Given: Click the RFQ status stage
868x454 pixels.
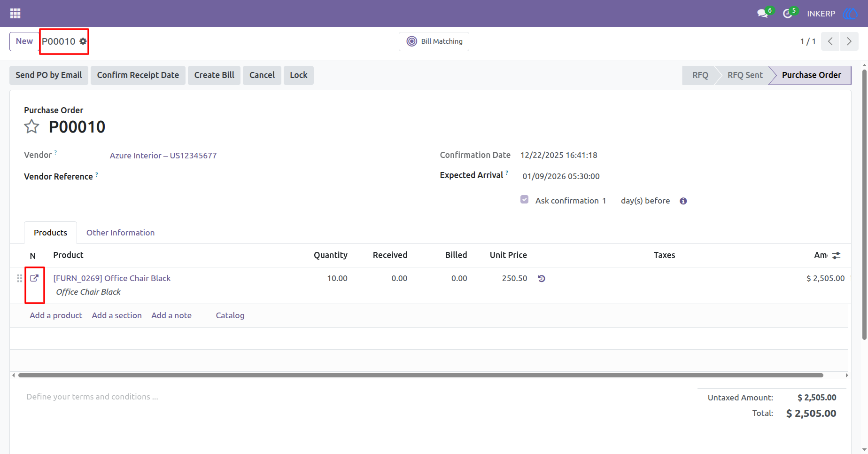Looking at the screenshot, I should coord(700,75).
